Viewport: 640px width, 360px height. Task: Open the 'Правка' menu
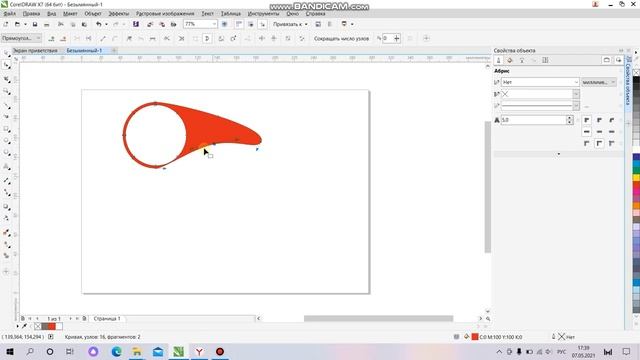pos(31,13)
